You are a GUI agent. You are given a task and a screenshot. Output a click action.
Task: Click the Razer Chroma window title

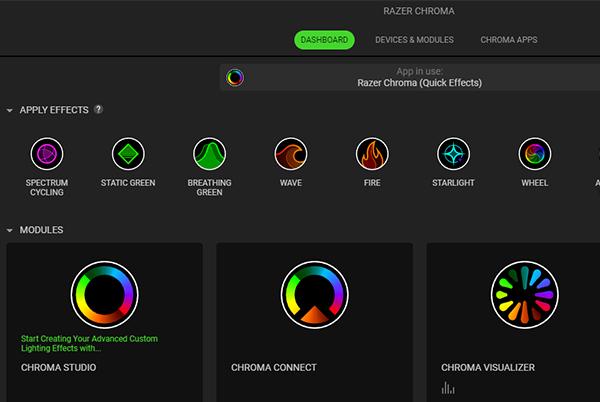click(x=419, y=11)
